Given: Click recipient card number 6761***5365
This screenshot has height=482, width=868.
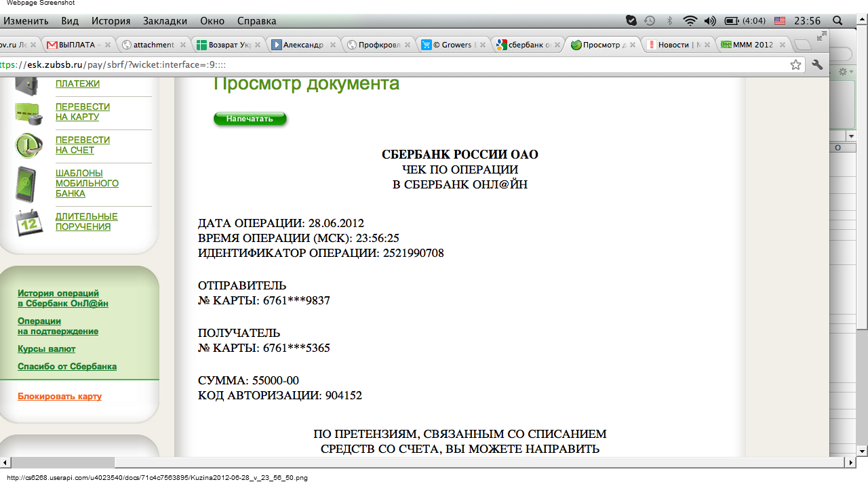Looking at the screenshot, I should coord(296,348).
